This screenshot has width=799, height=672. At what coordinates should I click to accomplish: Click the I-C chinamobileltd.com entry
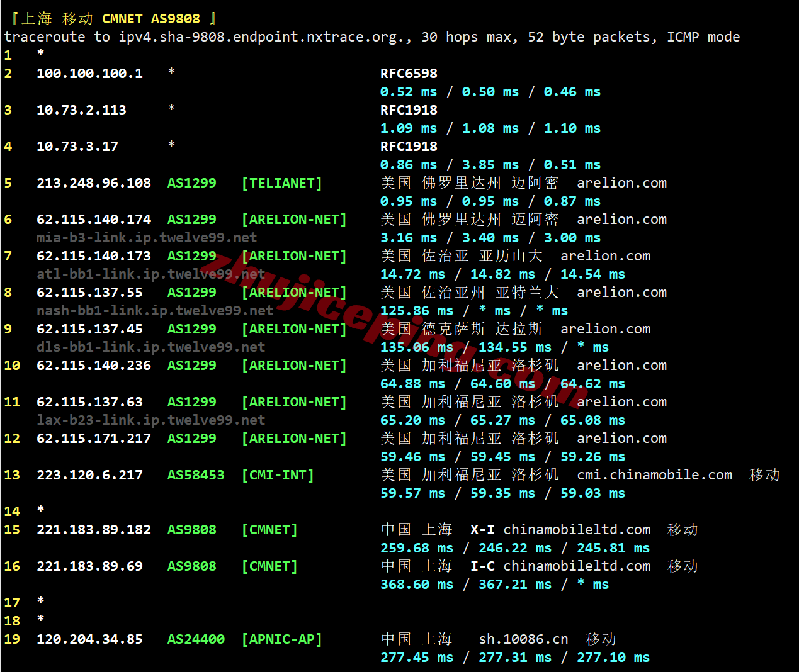[560, 566]
